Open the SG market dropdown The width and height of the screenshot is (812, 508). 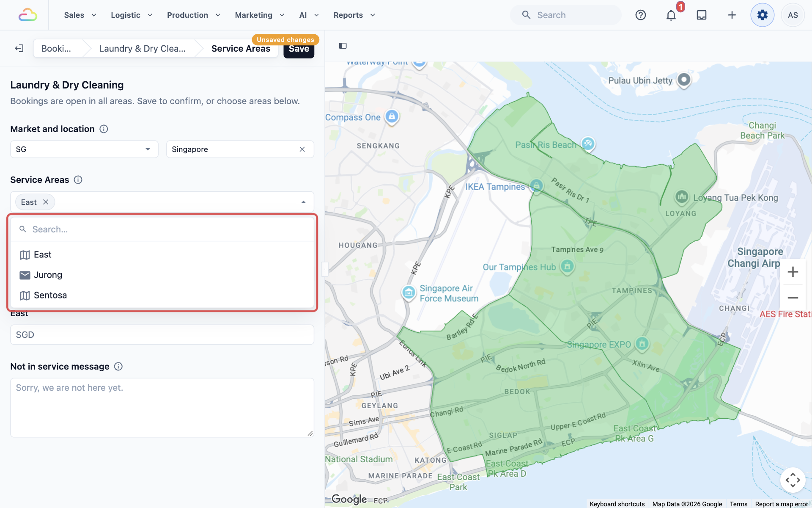tap(84, 149)
